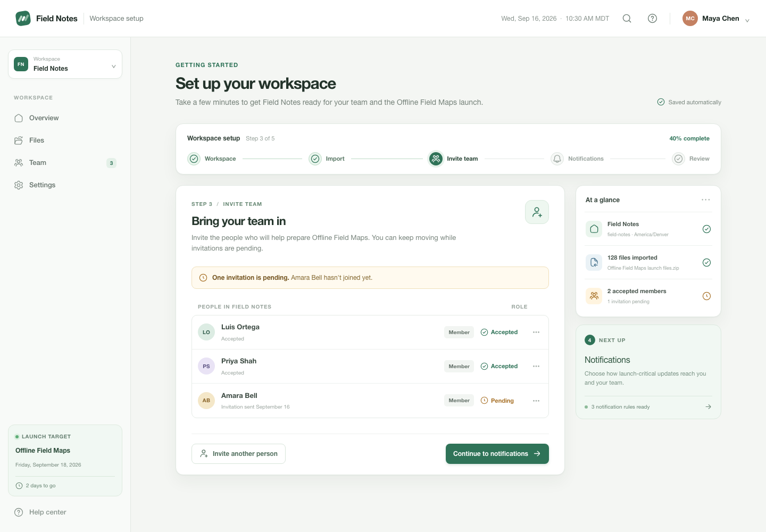
Task: Open Luis Ortega row options menu
Action: (536, 332)
